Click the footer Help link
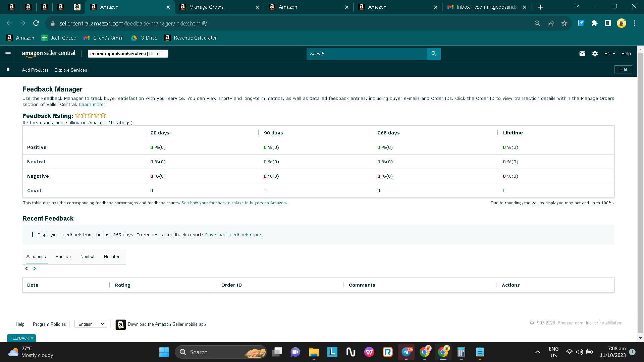The width and height of the screenshot is (644, 362). pos(20,324)
